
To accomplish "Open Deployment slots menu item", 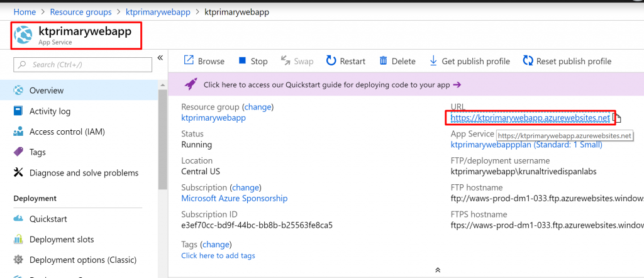I will coord(79,239).
